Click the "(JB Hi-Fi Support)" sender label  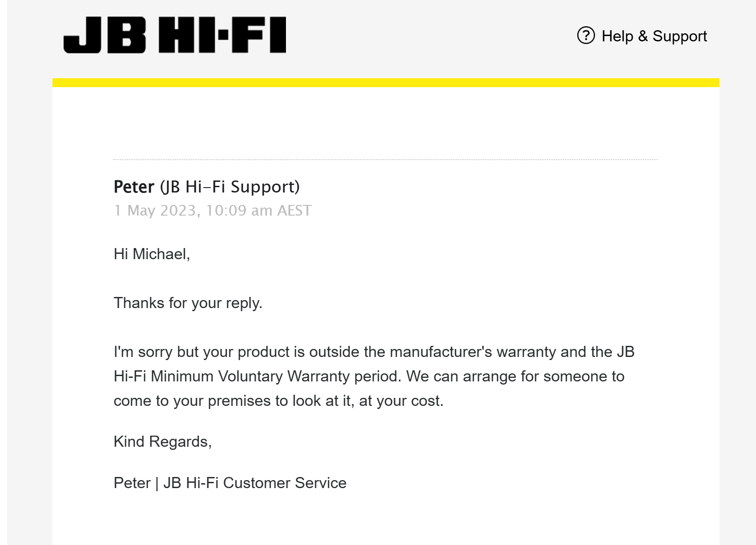click(x=229, y=187)
